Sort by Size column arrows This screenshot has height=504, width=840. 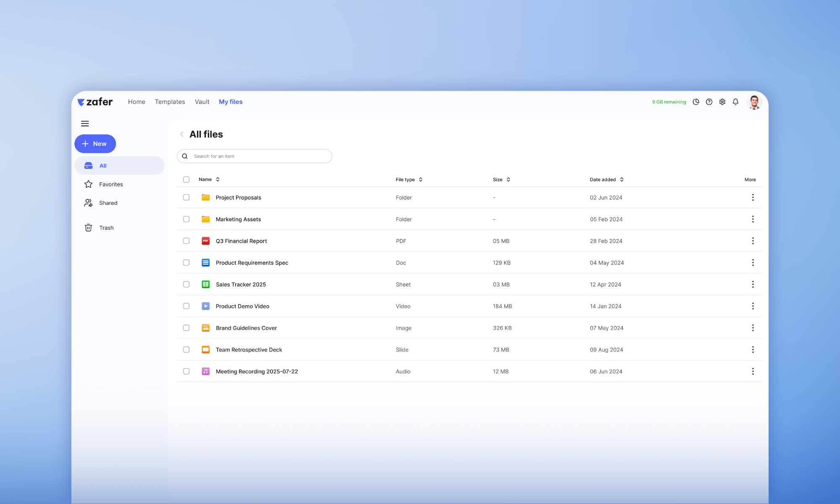(508, 179)
